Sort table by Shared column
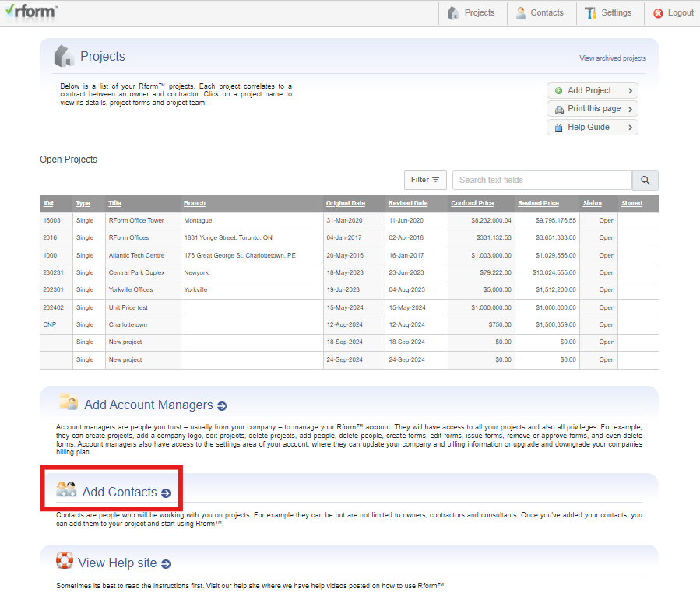700x603 pixels. coord(632,203)
